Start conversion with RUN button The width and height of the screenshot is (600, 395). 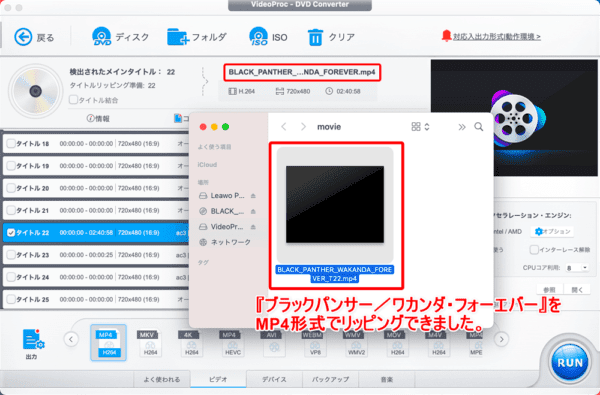coord(570,363)
